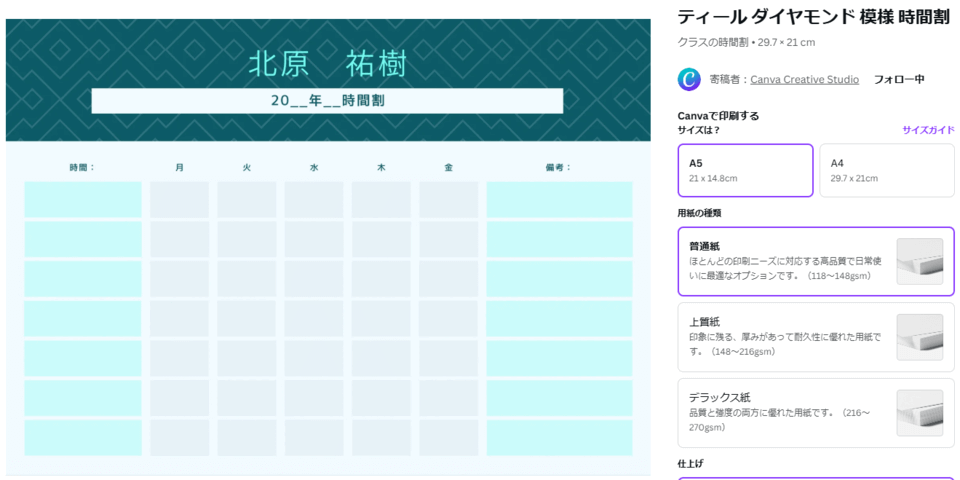Click the デラックス紙 paper sample thumbnail
Screen dimensions: 960x480
(919, 412)
